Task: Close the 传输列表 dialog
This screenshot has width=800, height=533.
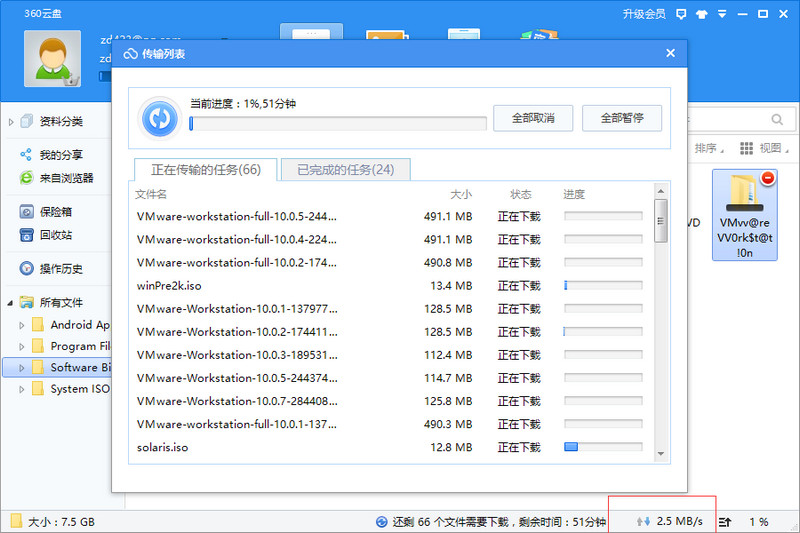Action: point(670,53)
